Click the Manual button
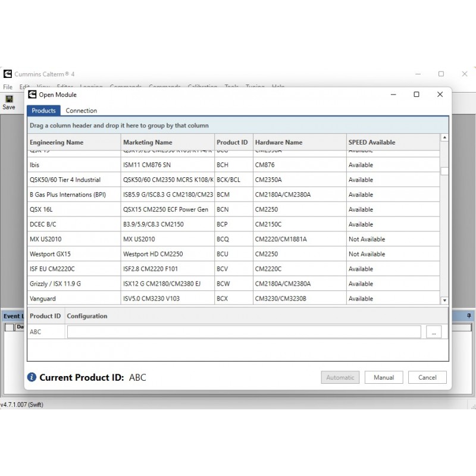Screen dimensions: 476x476 (384, 377)
